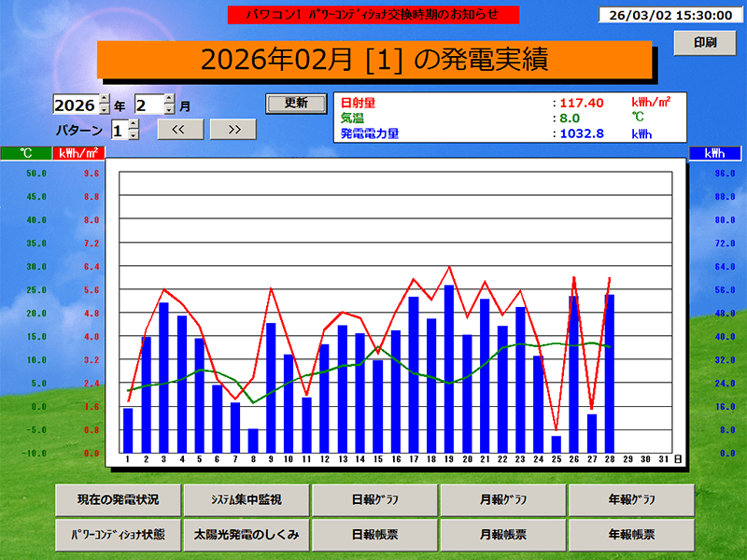
Task: Click inside the year input field showing 2026
Action: (75, 103)
